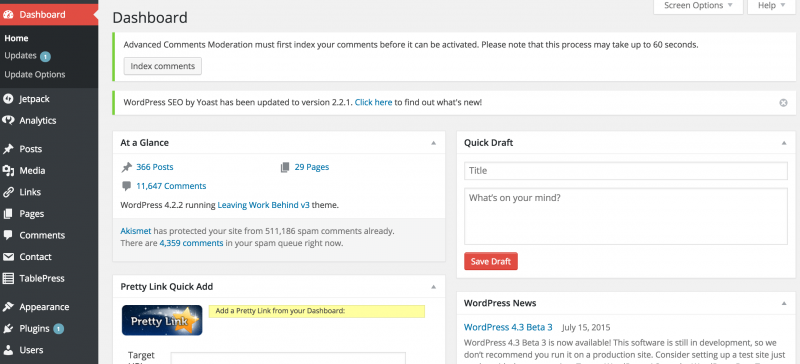Click the Analytics icon in sidebar
800x364 pixels.
8,120
